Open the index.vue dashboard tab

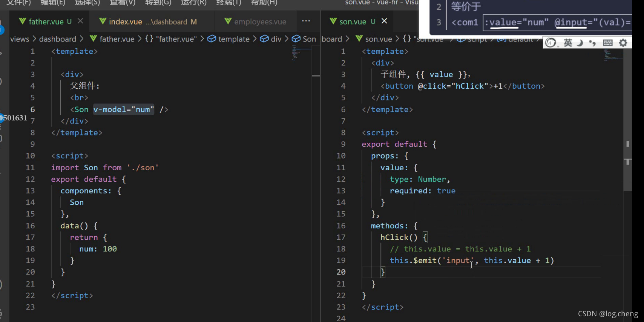(147, 22)
